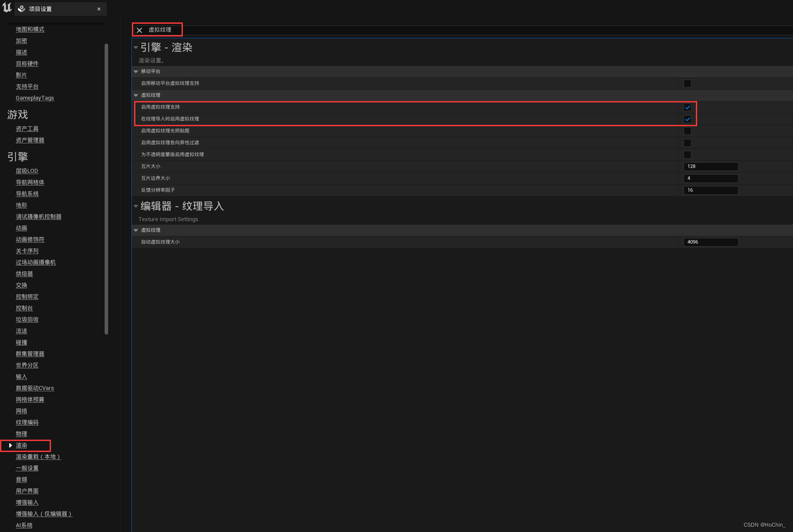Collapse the 引擎 - 渲染 section
Viewport: 793px width, 532px height.
tap(136, 47)
